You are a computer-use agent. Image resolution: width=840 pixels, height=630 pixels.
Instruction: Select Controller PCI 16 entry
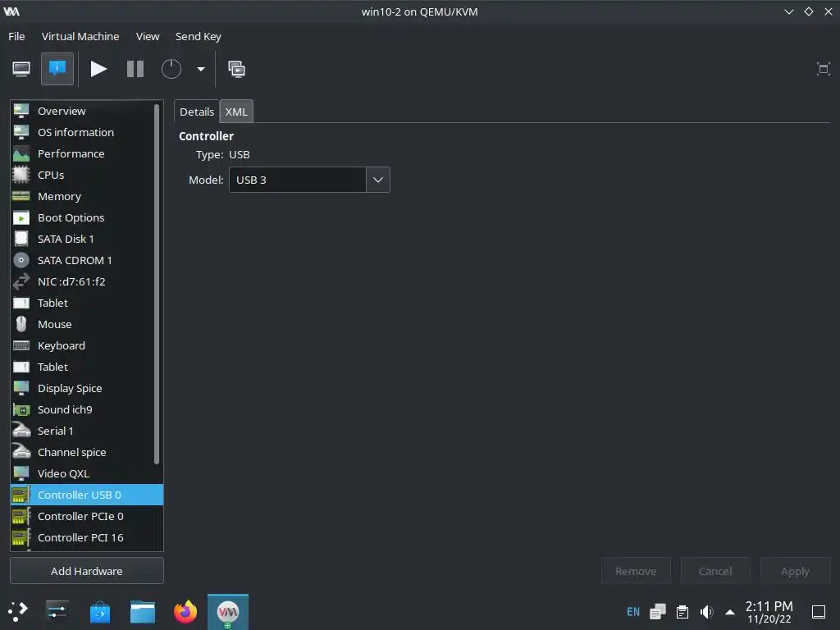pos(87,538)
